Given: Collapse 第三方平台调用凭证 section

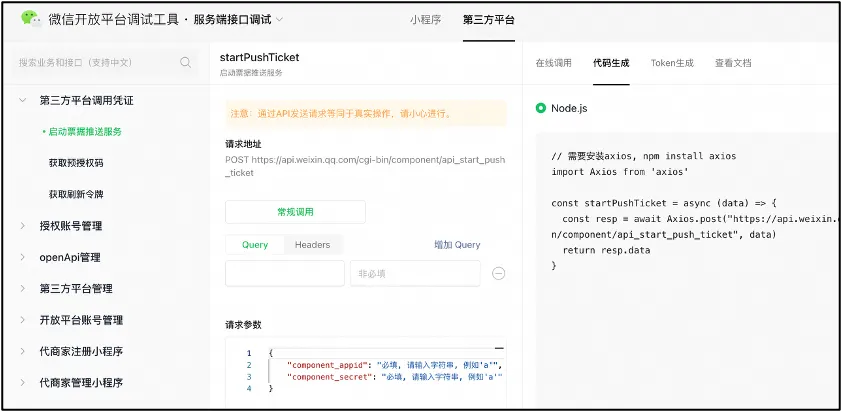Looking at the screenshot, I should click(23, 100).
